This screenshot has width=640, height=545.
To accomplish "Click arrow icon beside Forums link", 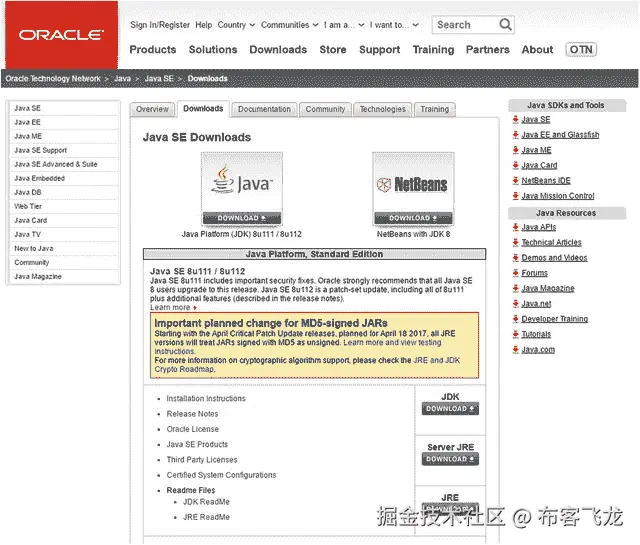I will coord(516,273).
